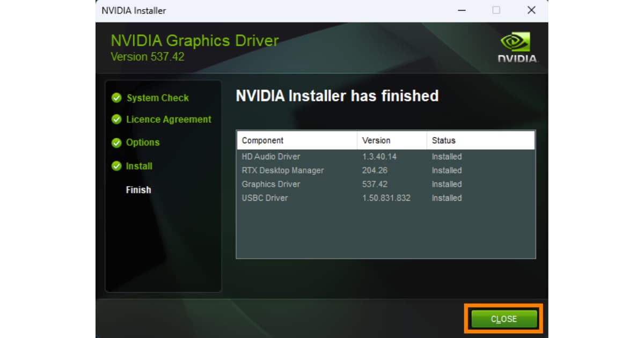Viewport: 644px width, 338px height.
Task: Click the Options step checkmark icon
Action: click(116, 143)
